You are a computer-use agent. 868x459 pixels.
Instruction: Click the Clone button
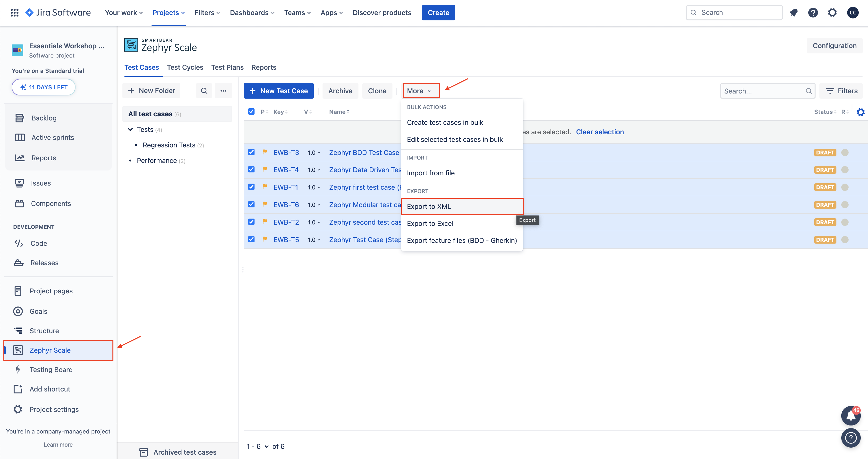click(x=377, y=91)
